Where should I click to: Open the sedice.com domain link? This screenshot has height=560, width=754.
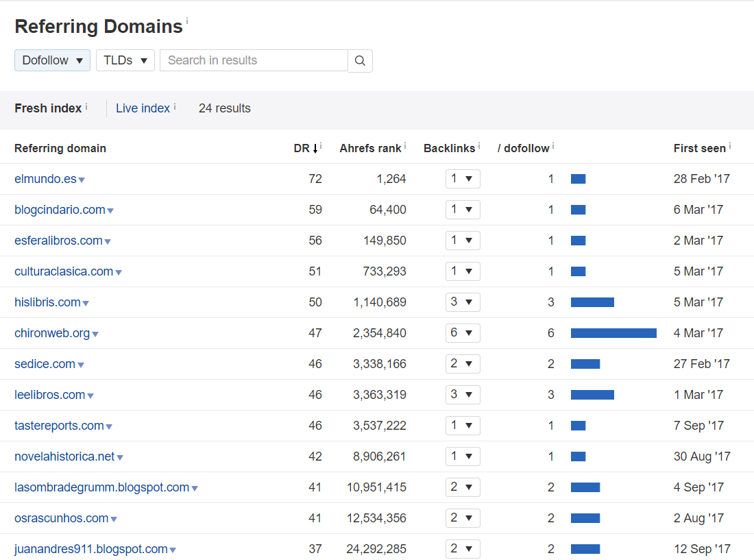pos(45,363)
